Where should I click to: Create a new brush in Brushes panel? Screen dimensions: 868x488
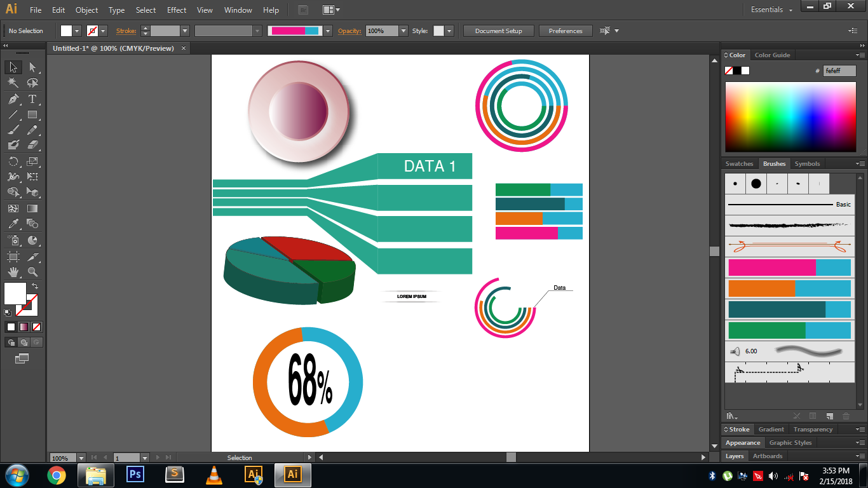(829, 416)
